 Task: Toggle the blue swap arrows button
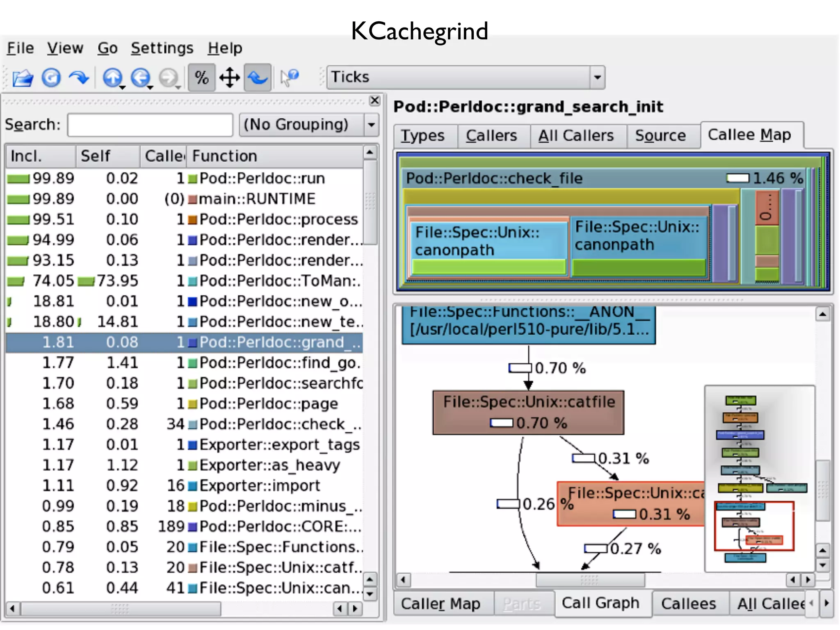pyautogui.click(x=258, y=78)
